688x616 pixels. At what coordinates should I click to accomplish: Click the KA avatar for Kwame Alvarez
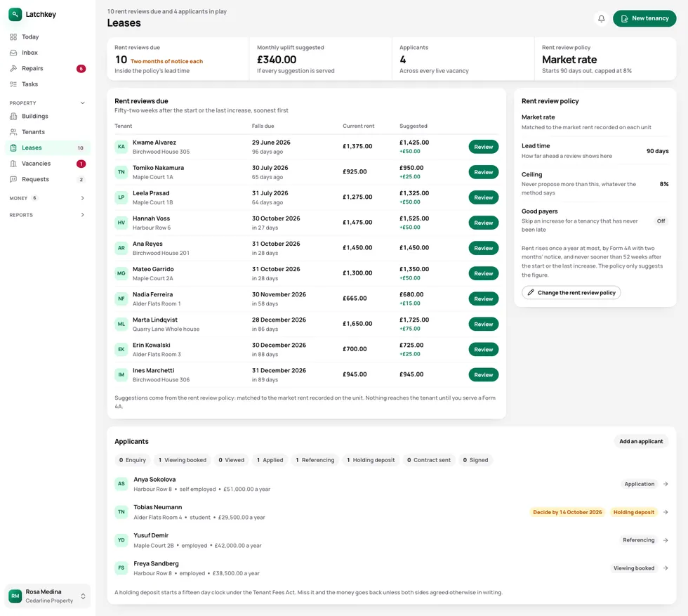[x=121, y=147]
